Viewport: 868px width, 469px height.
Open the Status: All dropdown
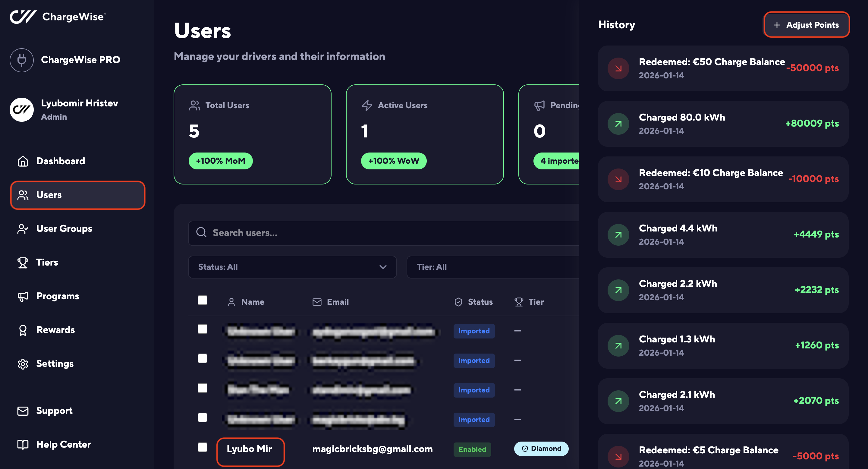pos(292,267)
